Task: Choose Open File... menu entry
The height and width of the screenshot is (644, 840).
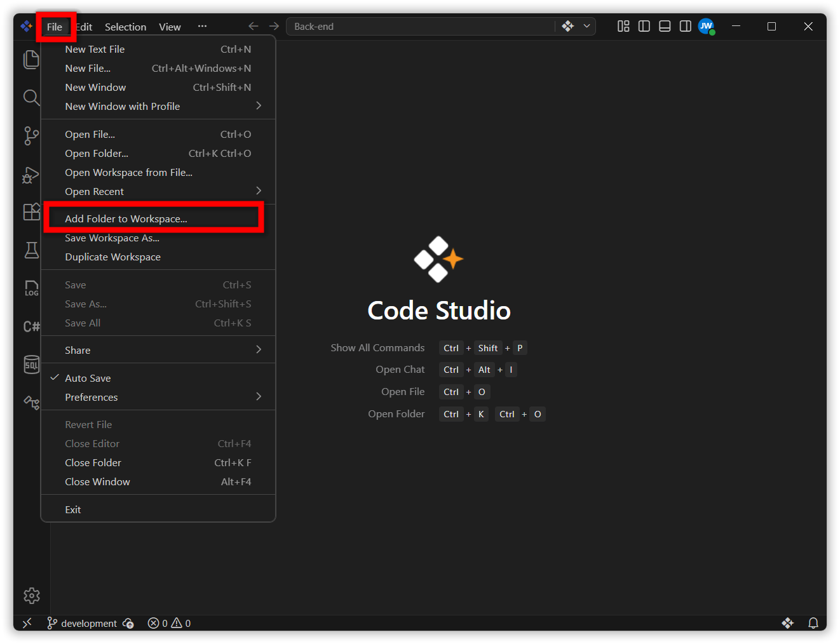Action: tap(158, 134)
